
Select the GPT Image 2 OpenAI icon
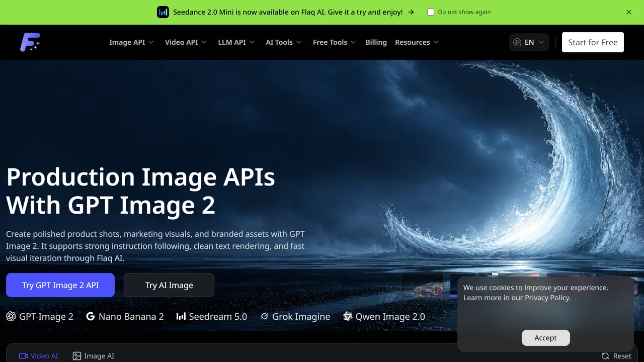11,316
